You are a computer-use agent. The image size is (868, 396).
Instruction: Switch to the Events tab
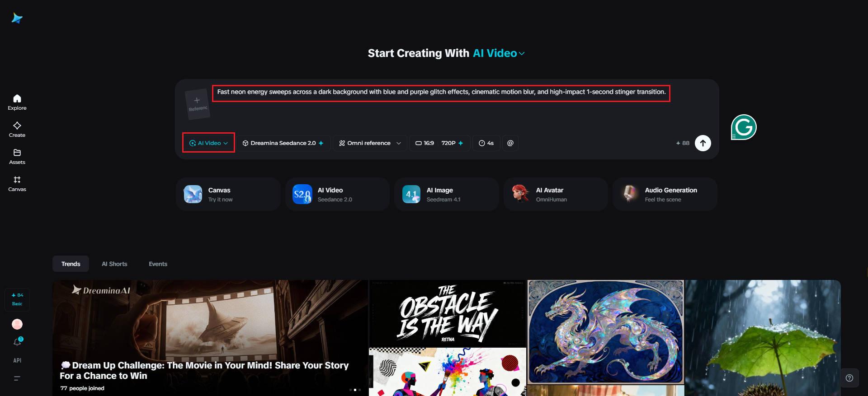(158, 264)
